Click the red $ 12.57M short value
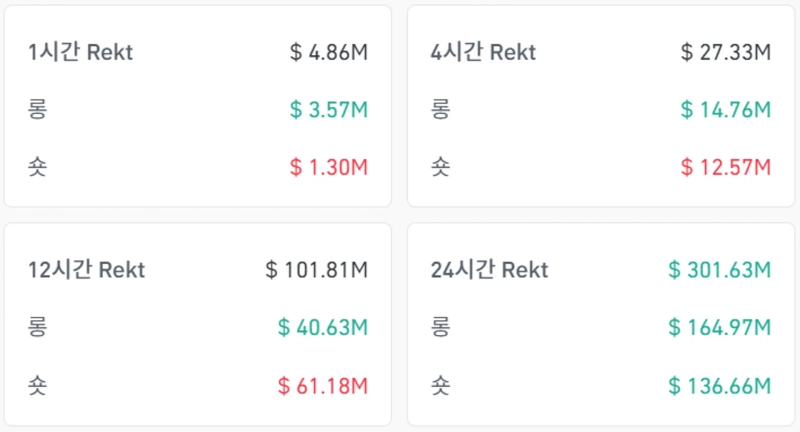 click(725, 167)
